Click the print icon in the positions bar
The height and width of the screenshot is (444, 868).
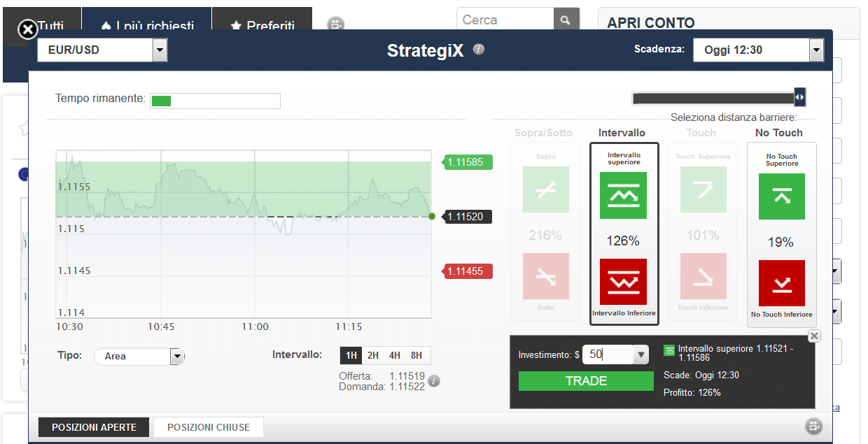coord(813,426)
